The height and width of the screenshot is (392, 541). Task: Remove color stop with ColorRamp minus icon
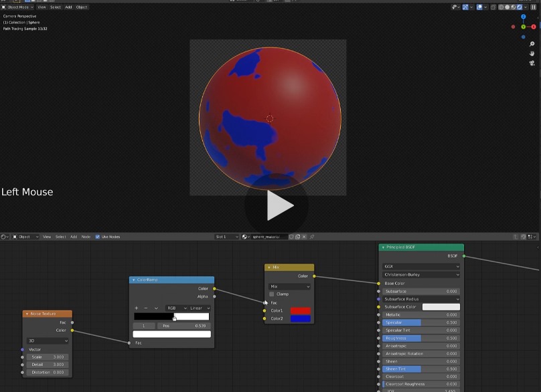point(146,308)
